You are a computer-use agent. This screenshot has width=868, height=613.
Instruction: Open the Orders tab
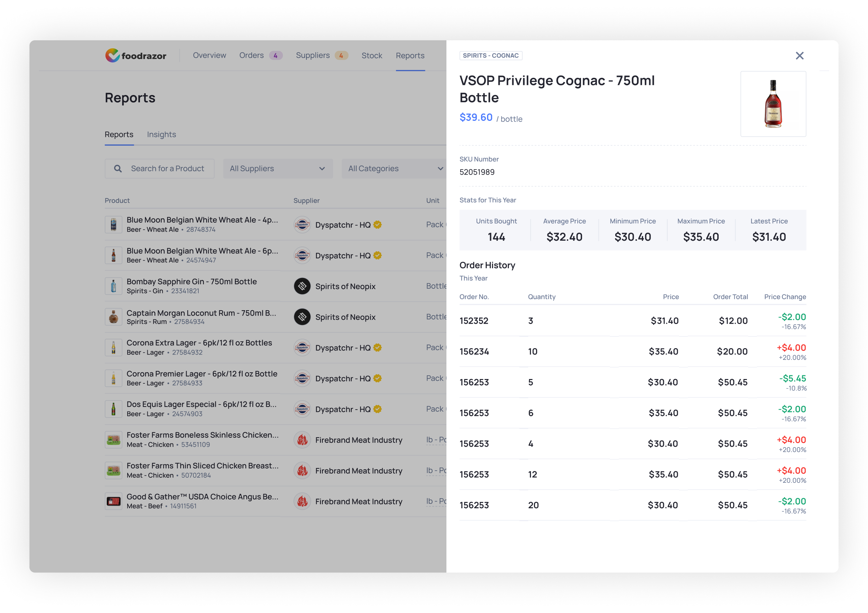click(251, 55)
